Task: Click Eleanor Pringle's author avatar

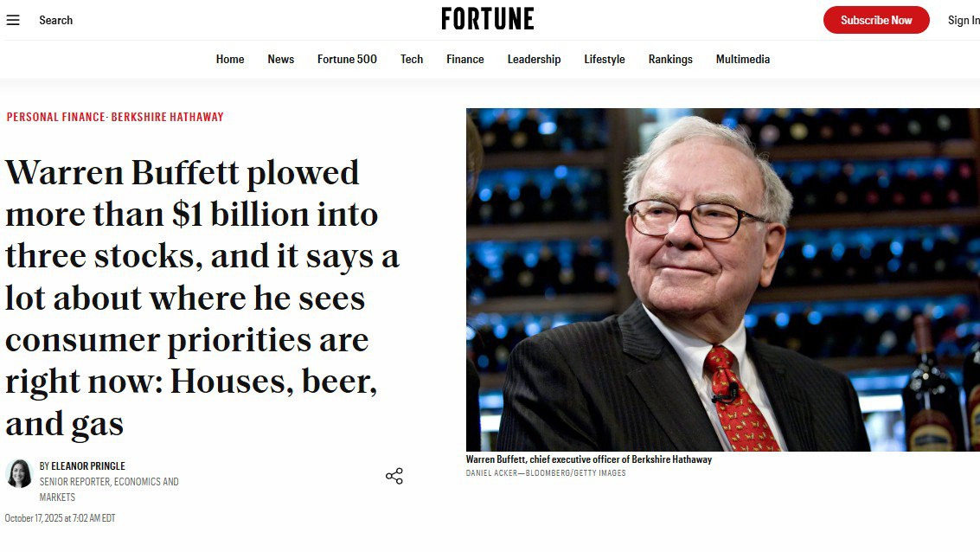Action: click(x=18, y=473)
